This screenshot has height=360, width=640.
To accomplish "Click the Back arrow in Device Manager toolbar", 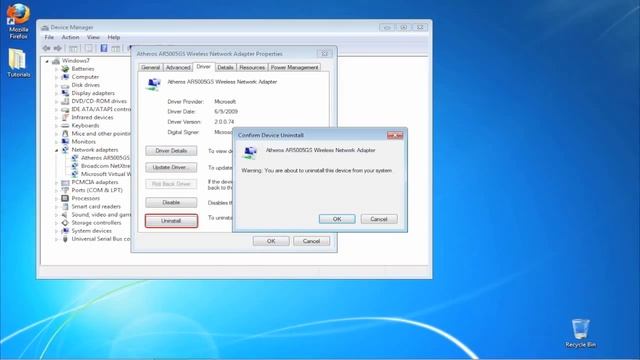I will [x=47, y=48].
